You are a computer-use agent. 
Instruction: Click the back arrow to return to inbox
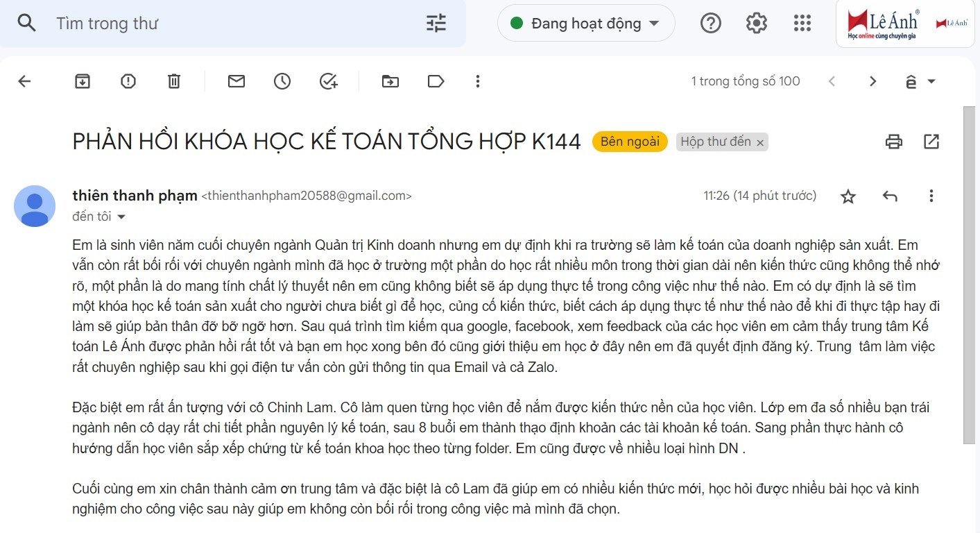tap(24, 81)
